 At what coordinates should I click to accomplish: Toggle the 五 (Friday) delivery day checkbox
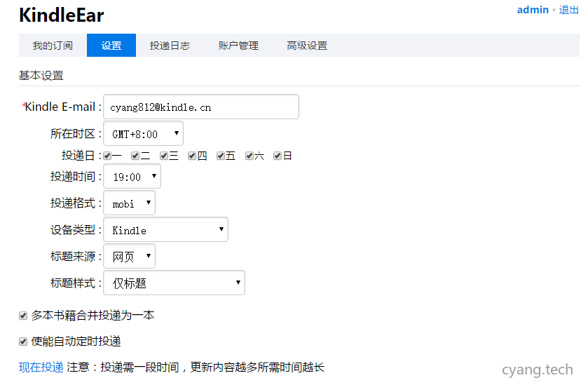click(x=221, y=156)
